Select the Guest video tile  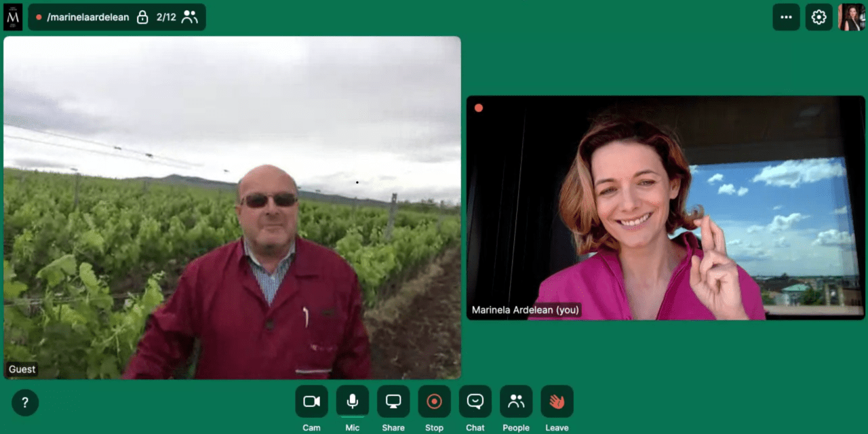click(x=232, y=208)
